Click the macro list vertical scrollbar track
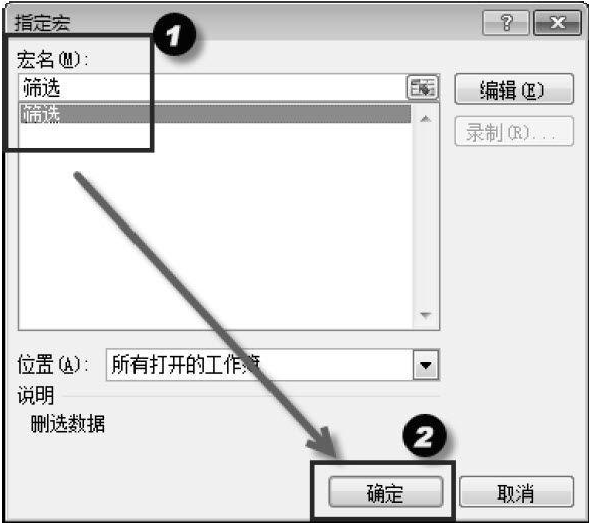The height and width of the screenshot is (523, 589). point(425,217)
